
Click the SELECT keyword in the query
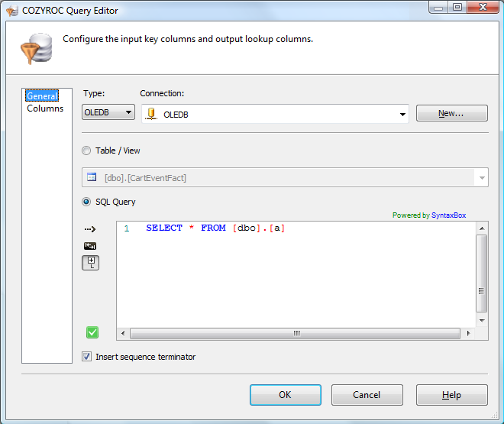pyautogui.click(x=164, y=228)
